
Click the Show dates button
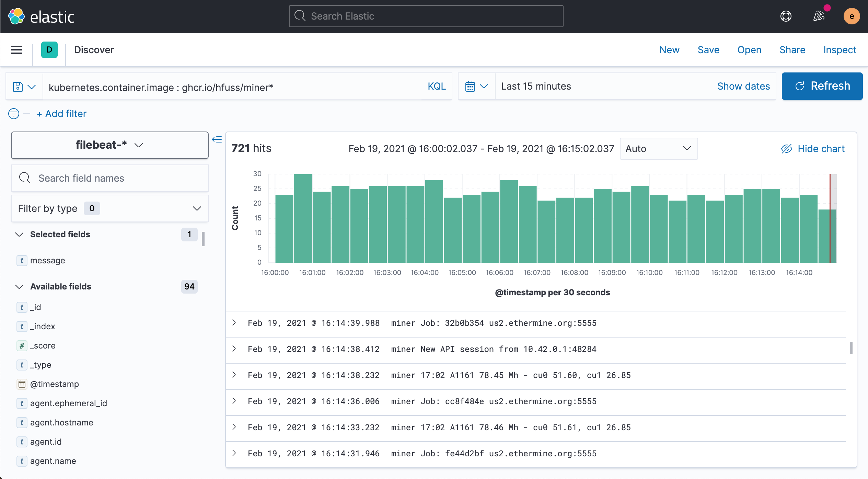point(743,86)
